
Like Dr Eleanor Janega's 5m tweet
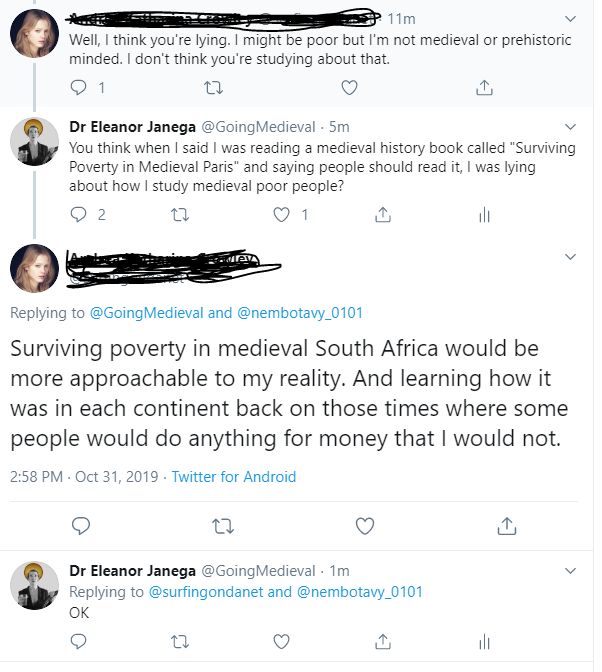point(282,214)
